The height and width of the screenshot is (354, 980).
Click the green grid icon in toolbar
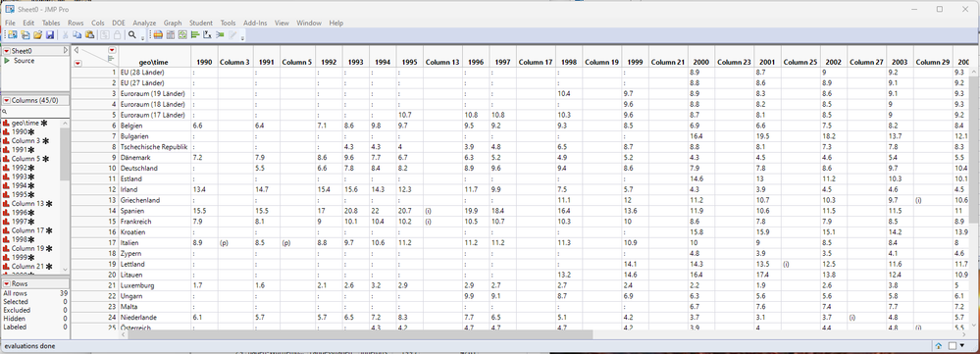(x=182, y=35)
